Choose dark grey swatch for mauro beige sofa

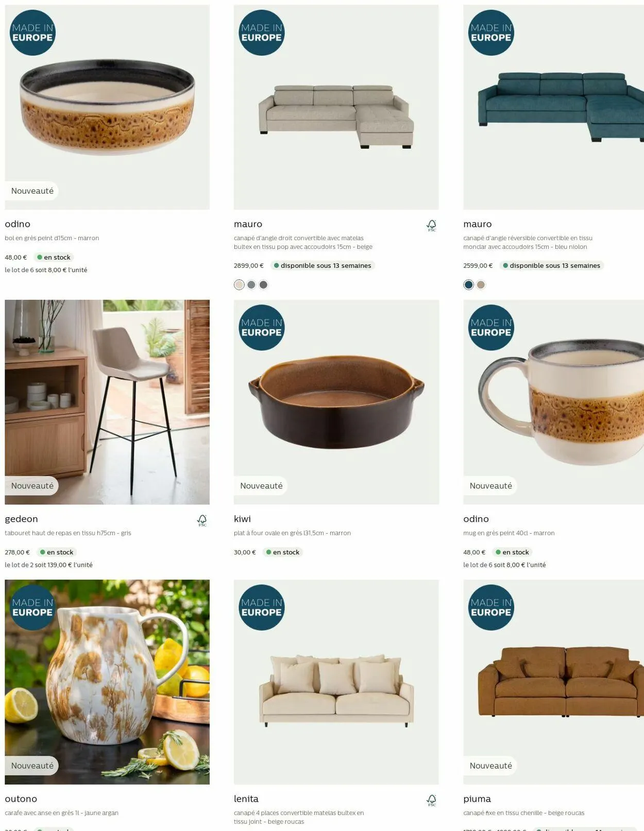[x=263, y=284]
